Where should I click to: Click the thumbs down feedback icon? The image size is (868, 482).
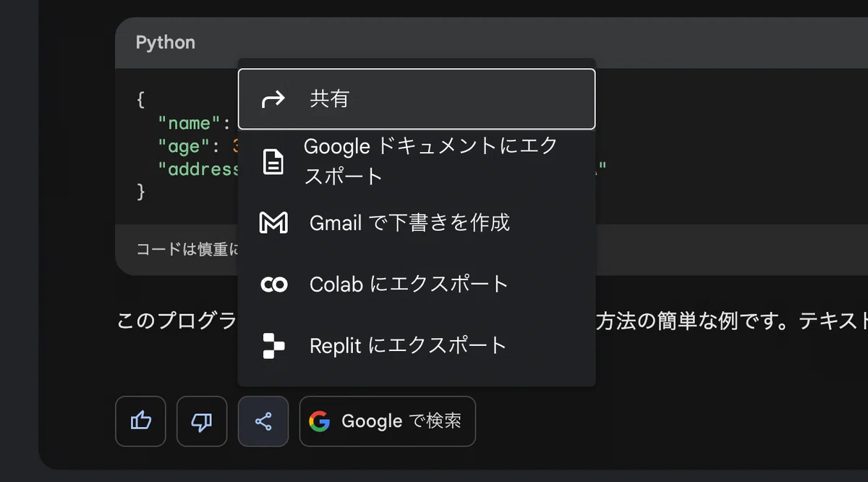tap(202, 421)
